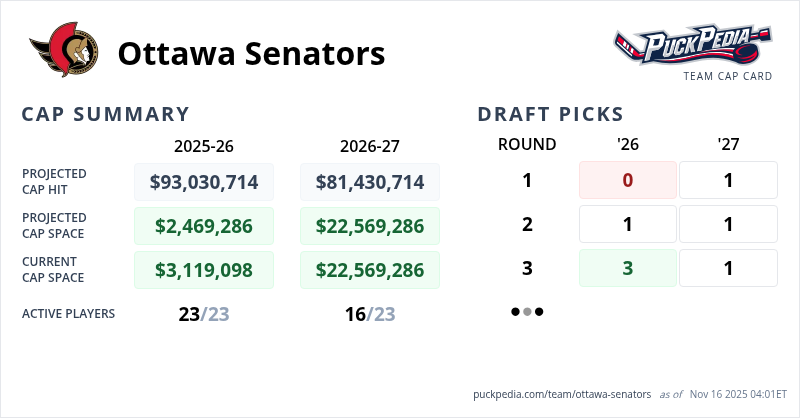The width and height of the screenshot is (800, 418).
Task: Click the Team Cap Card label
Action: click(x=727, y=76)
